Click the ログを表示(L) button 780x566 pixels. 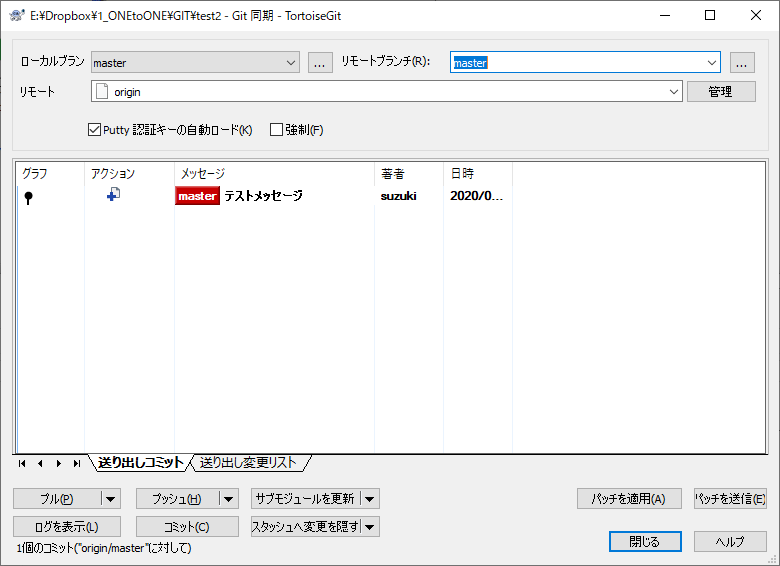click(x=67, y=527)
